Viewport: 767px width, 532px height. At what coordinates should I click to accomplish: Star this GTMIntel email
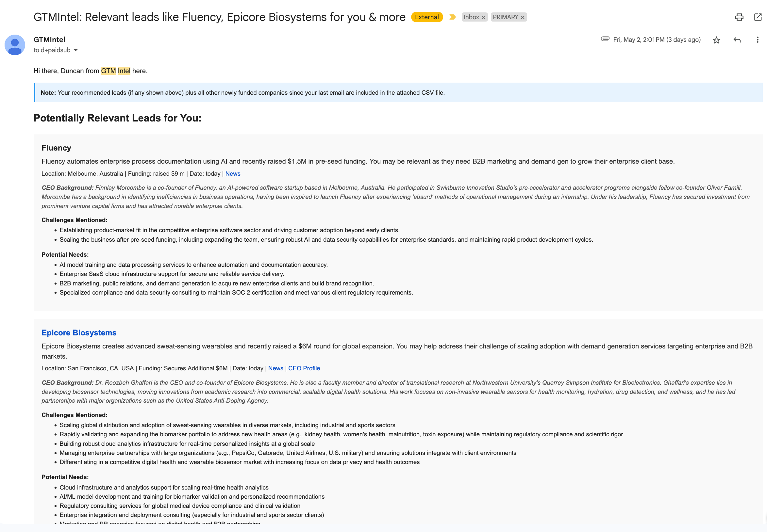pyautogui.click(x=716, y=40)
